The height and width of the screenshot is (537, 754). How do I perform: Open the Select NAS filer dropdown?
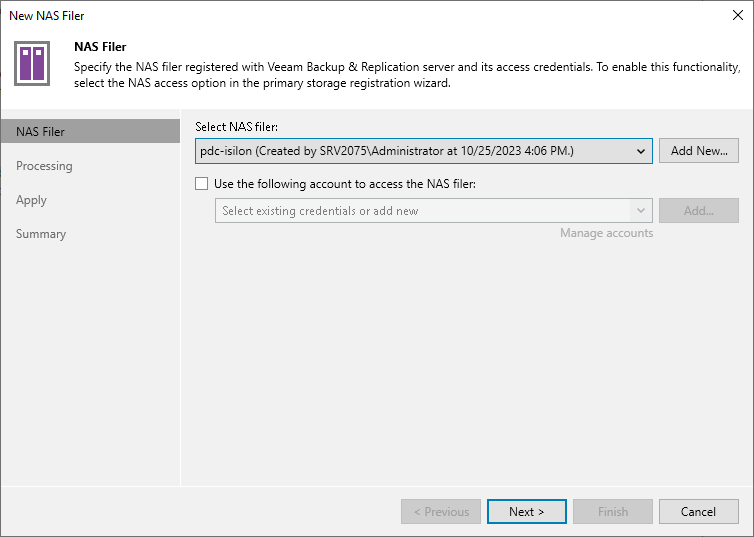(424, 151)
